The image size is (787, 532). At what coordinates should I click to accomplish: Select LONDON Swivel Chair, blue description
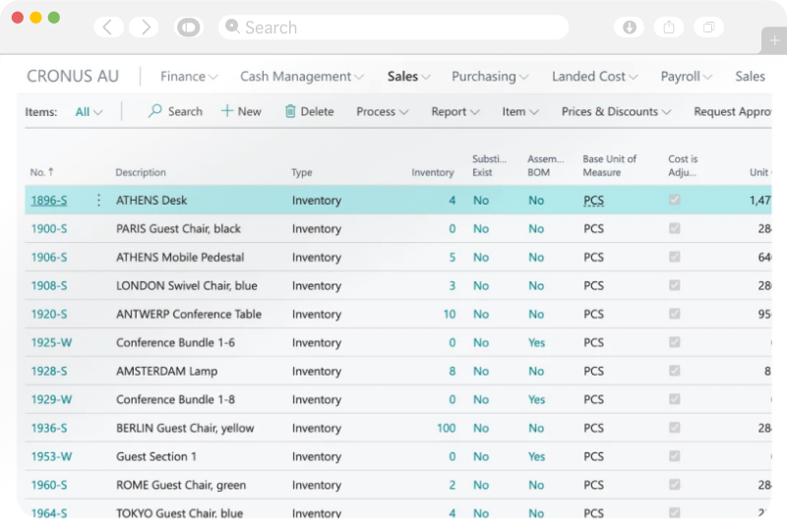[187, 285]
